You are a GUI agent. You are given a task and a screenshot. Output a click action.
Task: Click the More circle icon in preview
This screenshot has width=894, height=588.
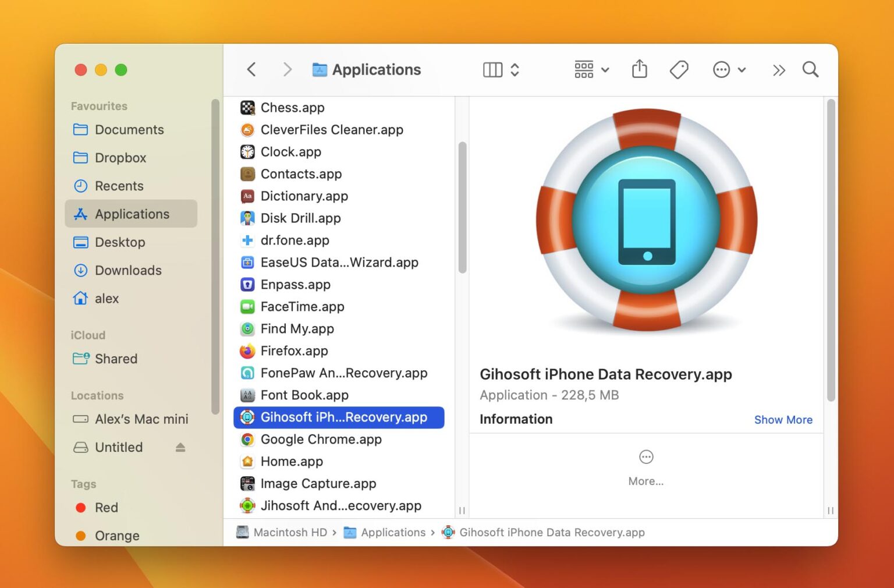(646, 457)
